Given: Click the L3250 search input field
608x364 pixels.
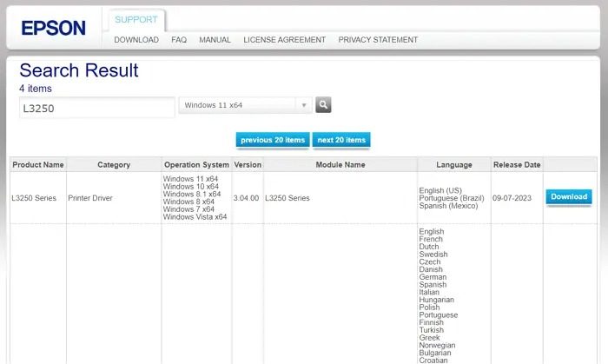Looking at the screenshot, I should tap(97, 108).
